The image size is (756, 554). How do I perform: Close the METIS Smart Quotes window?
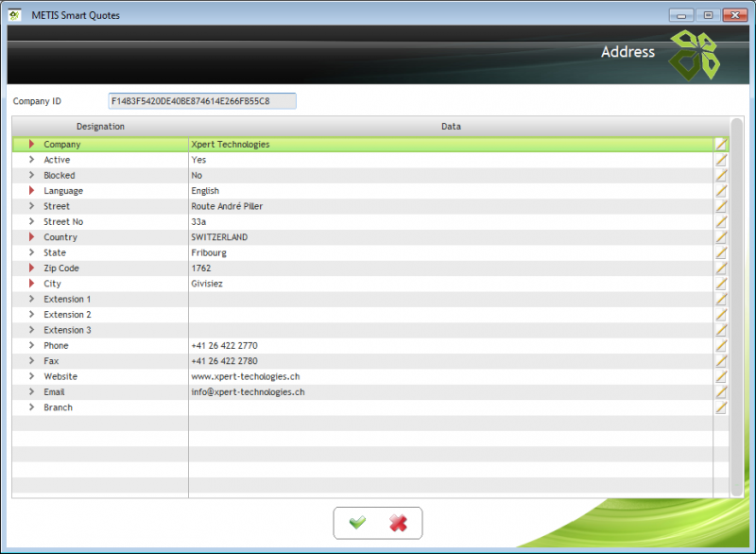point(735,15)
